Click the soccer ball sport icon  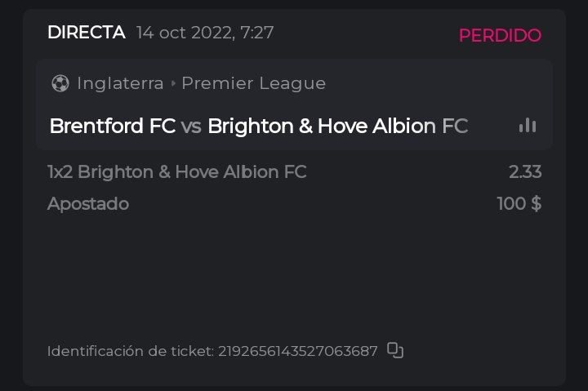[60, 83]
